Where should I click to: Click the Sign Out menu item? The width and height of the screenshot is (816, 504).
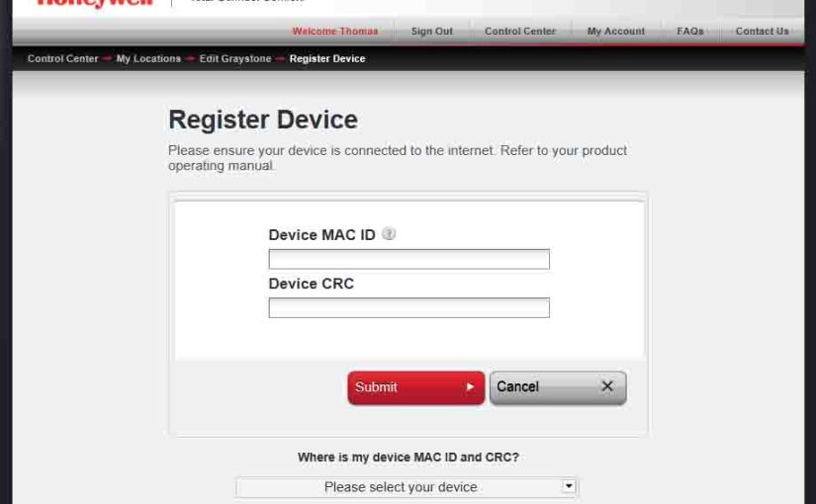point(432,32)
